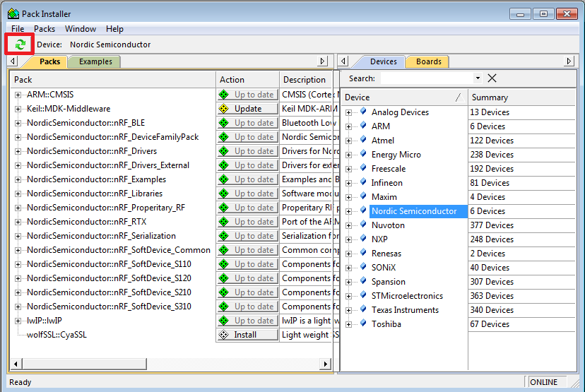
Task: Click the device icon beside Maxim
Action: (363, 196)
